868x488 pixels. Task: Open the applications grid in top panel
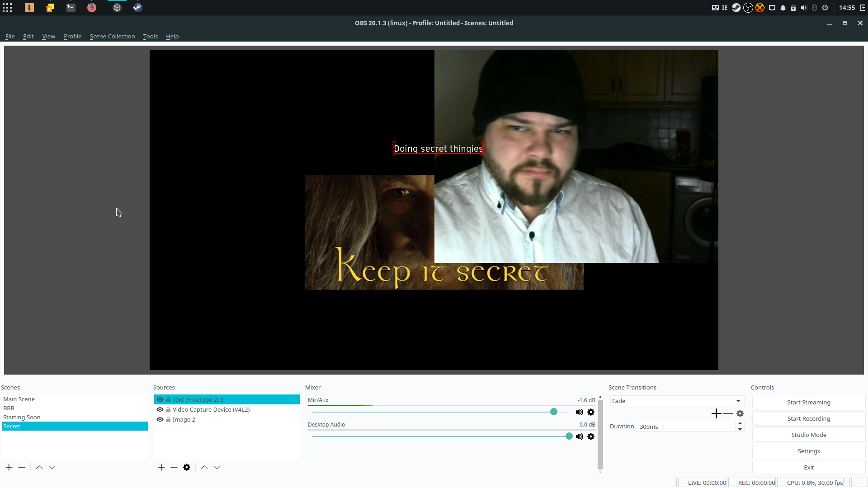(x=7, y=8)
